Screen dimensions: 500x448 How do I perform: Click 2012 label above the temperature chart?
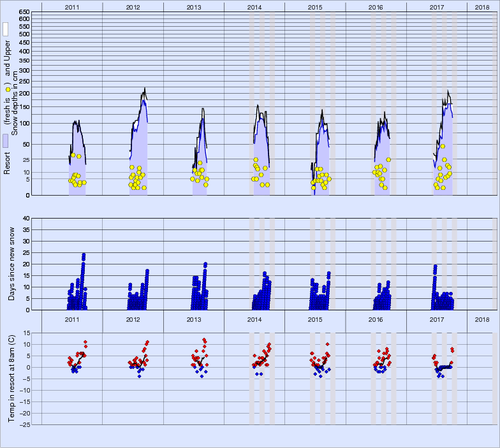point(133,319)
